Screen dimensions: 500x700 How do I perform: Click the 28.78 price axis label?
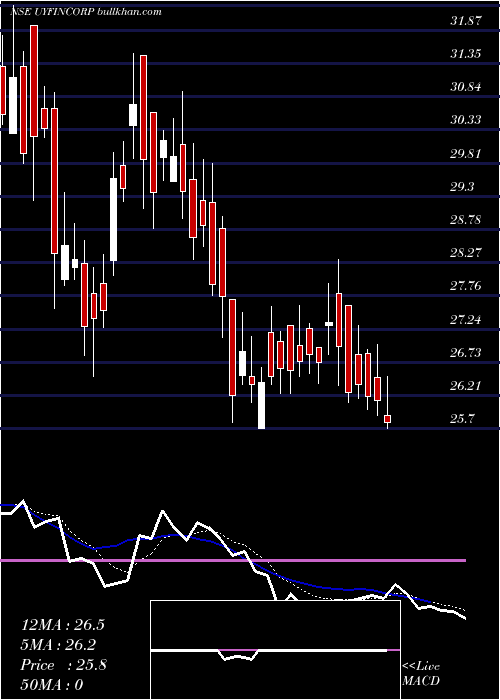coord(466,219)
